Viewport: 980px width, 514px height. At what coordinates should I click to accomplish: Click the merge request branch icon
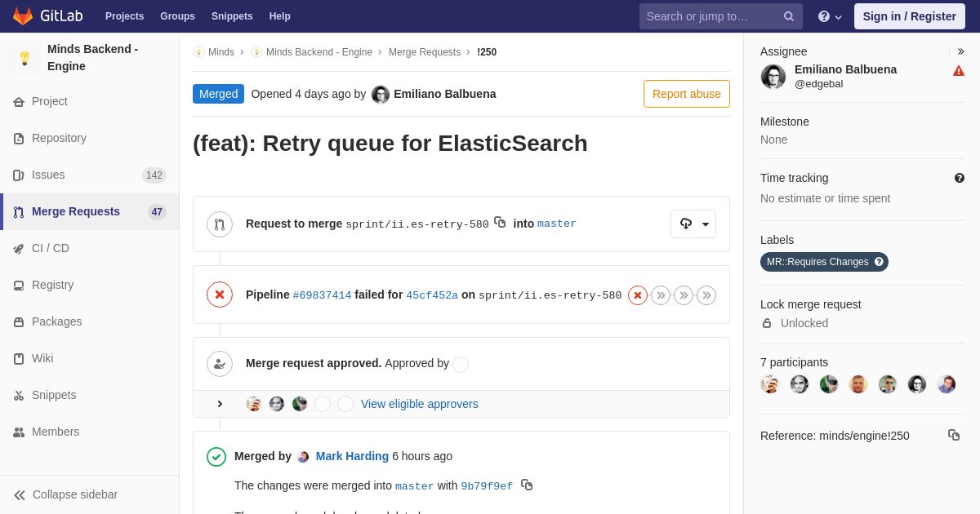[x=220, y=224]
